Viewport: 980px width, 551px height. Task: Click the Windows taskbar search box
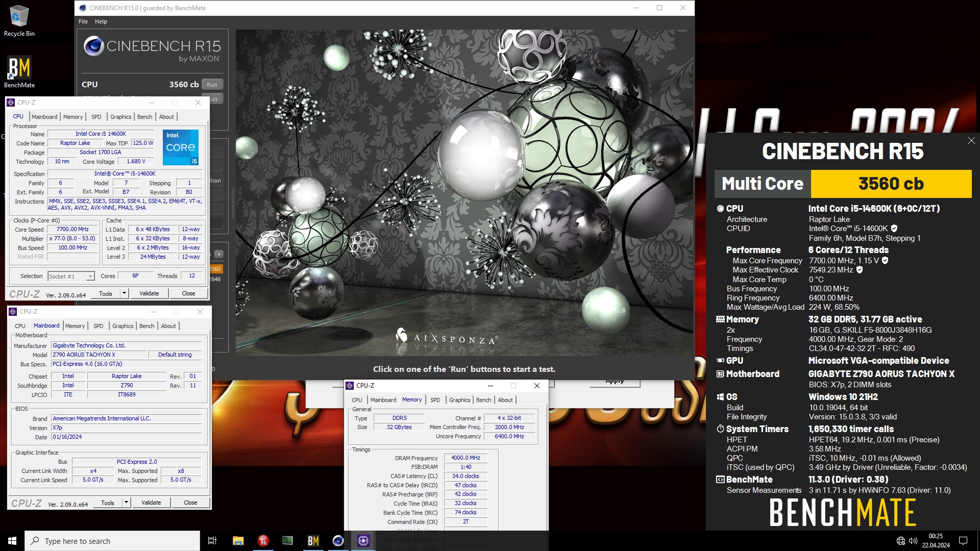tap(112, 541)
